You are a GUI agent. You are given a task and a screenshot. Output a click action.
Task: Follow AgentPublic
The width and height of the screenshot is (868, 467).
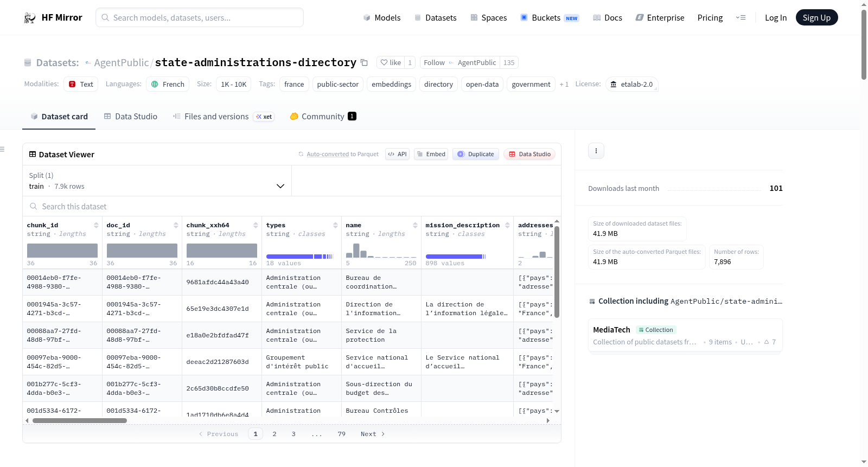click(459, 63)
